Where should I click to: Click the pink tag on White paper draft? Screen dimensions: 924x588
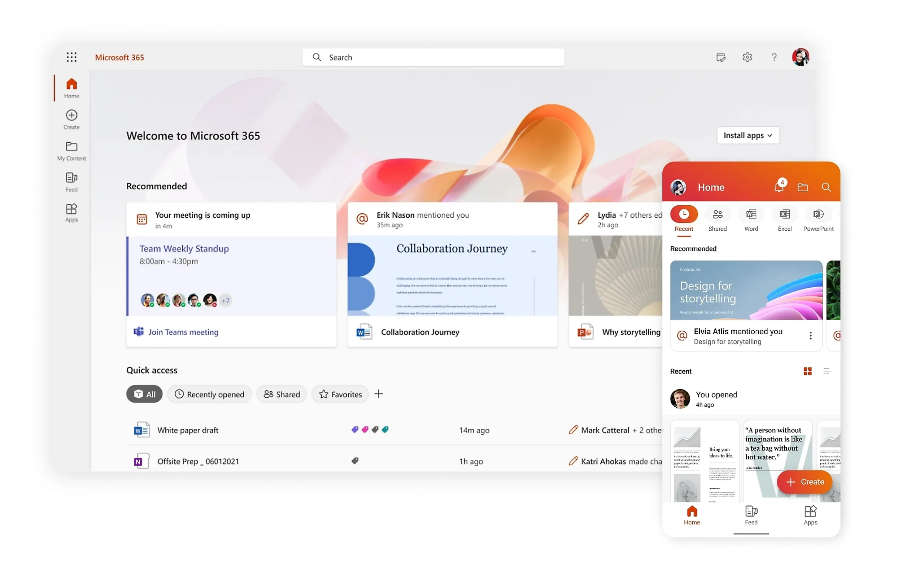365,430
